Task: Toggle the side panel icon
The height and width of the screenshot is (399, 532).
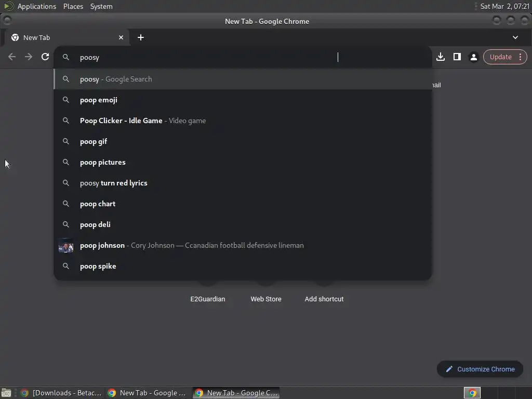Action: click(x=457, y=57)
